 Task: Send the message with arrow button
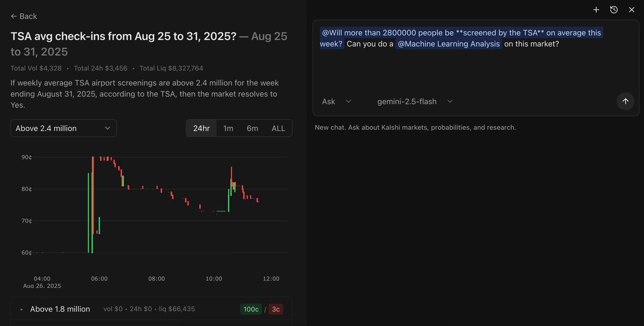[625, 101]
